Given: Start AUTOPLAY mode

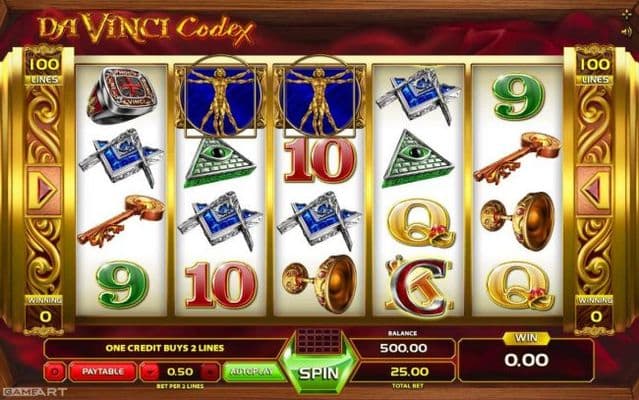Looking at the screenshot, I should (253, 371).
